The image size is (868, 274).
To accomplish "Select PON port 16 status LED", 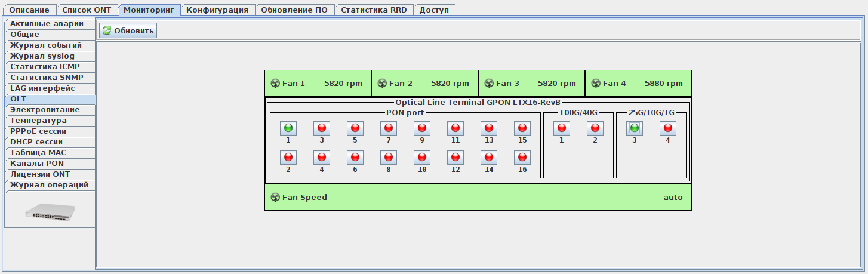I will pyautogui.click(x=522, y=158).
